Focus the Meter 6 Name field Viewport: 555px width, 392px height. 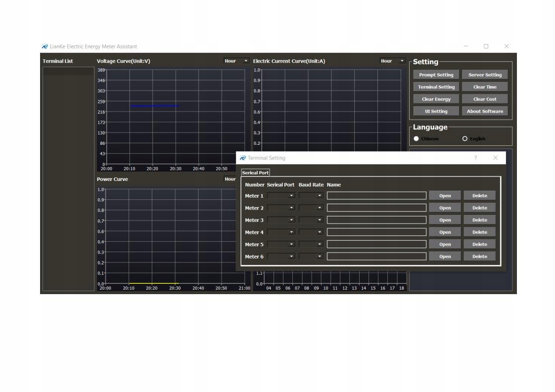[x=376, y=256]
